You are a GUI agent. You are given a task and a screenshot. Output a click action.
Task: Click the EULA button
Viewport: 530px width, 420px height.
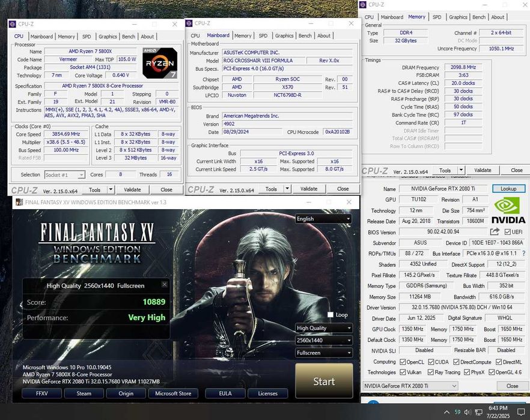(225, 394)
